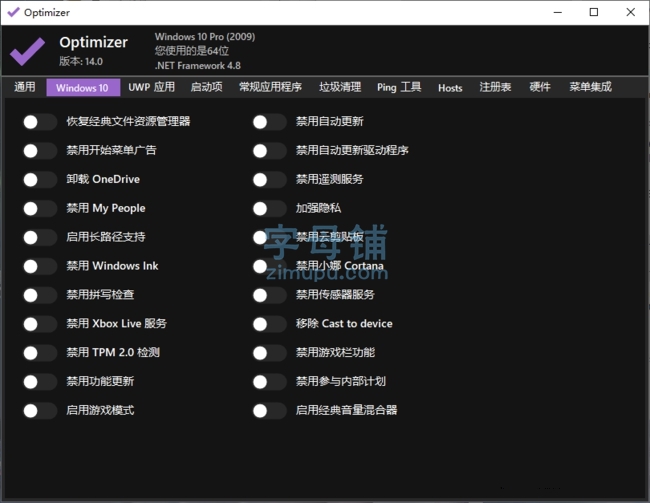Minimize the Optimizer window

tap(558, 12)
